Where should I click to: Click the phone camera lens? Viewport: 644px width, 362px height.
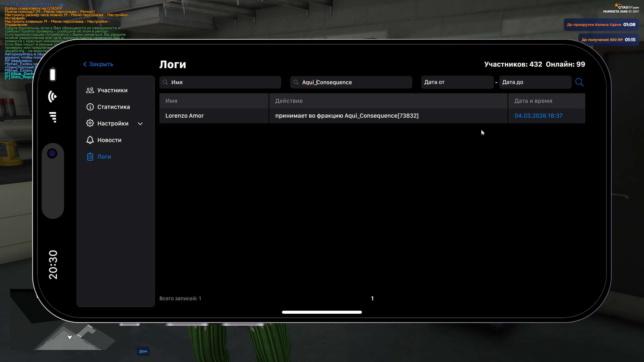coord(52,153)
